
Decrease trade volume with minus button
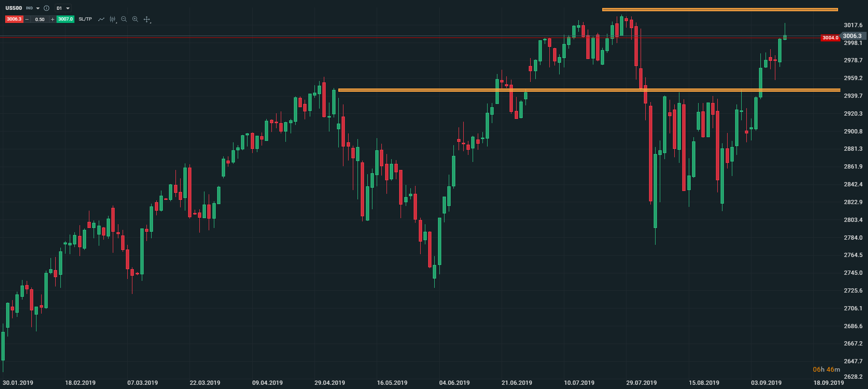pos(27,19)
